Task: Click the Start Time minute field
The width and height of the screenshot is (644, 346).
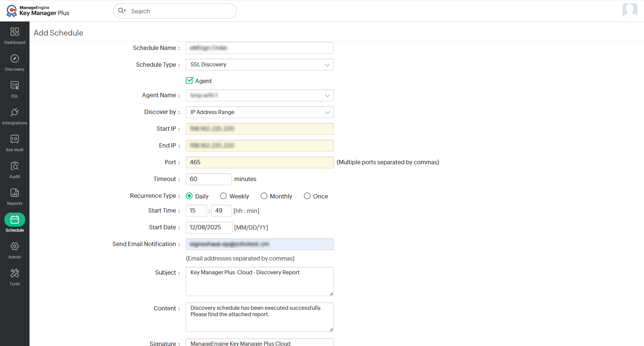Action: pos(221,211)
